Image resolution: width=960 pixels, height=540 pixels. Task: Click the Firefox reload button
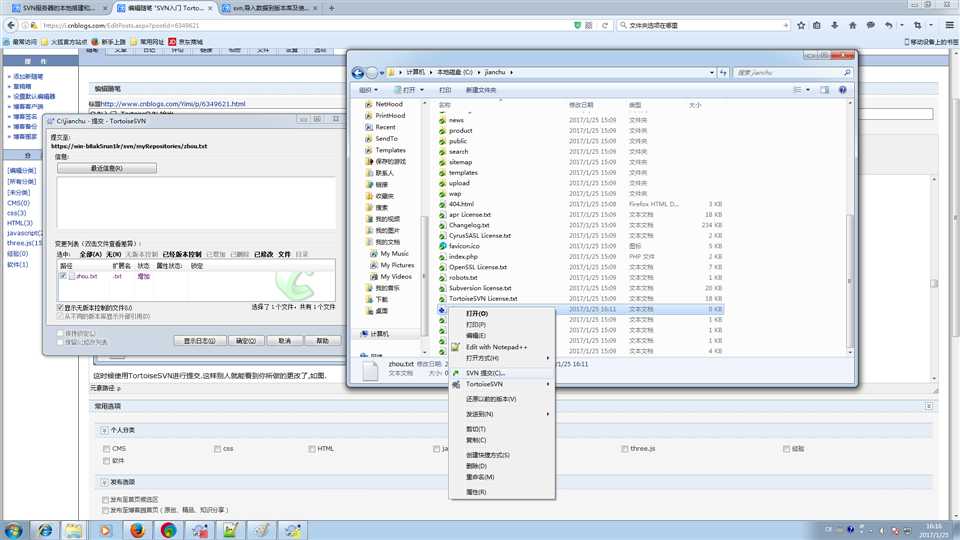(604, 25)
